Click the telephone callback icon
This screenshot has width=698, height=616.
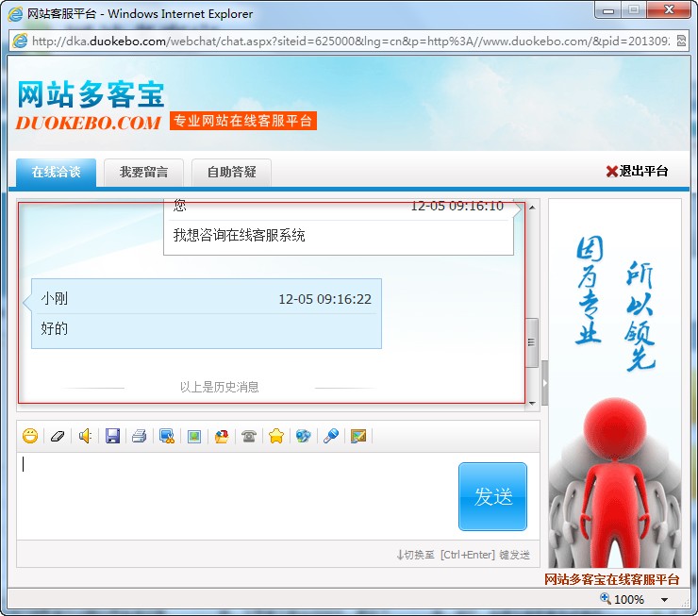[x=249, y=436]
